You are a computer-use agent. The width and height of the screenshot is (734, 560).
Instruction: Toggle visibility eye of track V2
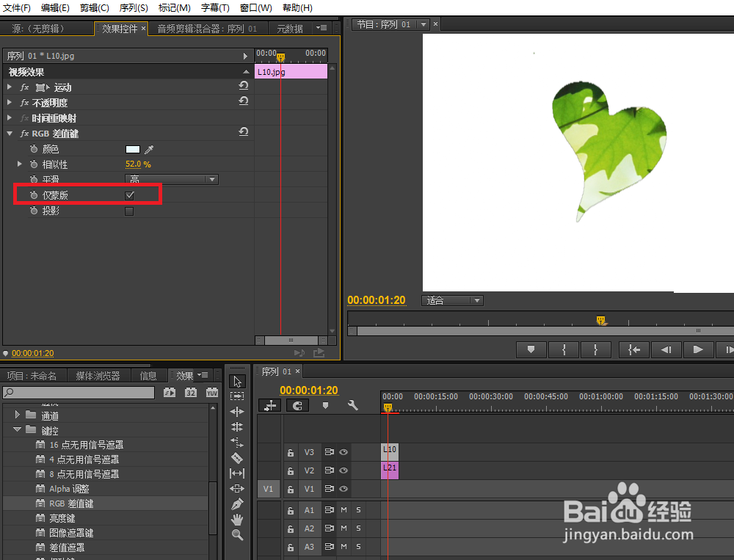coord(344,470)
